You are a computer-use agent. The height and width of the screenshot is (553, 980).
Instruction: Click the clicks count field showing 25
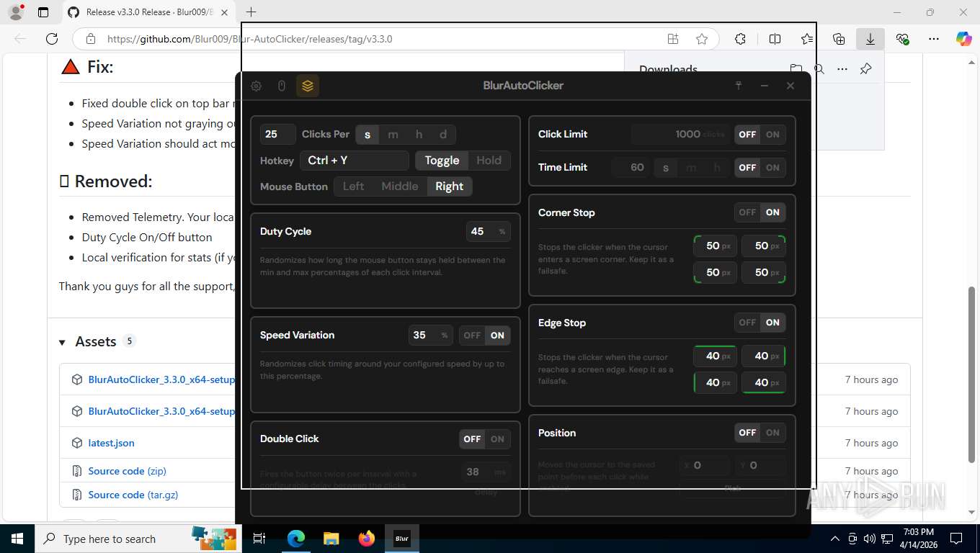click(277, 135)
